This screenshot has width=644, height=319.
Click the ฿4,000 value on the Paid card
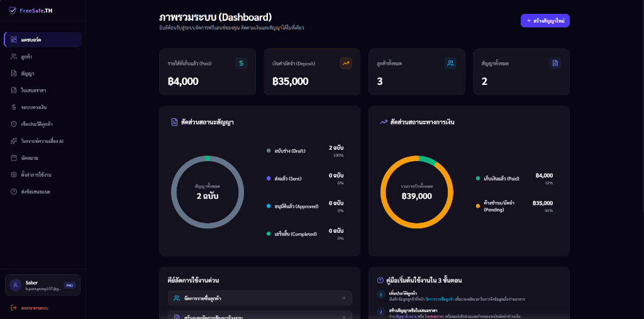click(183, 81)
